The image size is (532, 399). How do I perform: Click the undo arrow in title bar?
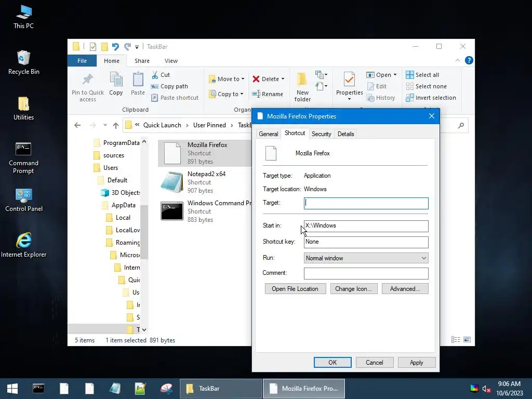tap(115, 46)
